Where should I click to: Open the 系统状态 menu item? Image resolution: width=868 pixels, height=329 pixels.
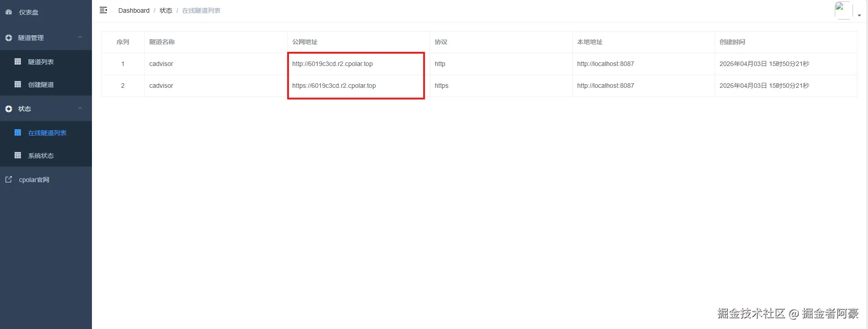(x=46, y=155)
